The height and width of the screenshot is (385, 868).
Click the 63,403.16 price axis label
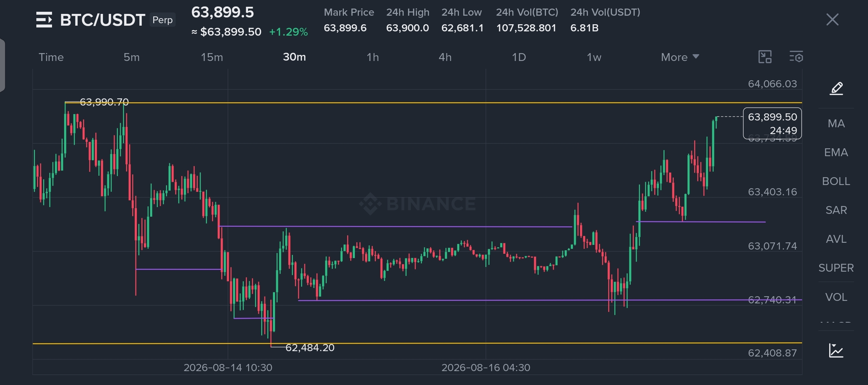click(773, 192)
